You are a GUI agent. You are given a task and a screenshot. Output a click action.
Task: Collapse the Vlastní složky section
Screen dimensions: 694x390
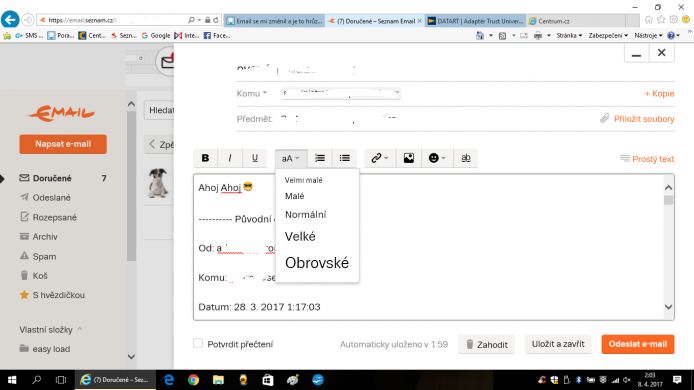80,329
